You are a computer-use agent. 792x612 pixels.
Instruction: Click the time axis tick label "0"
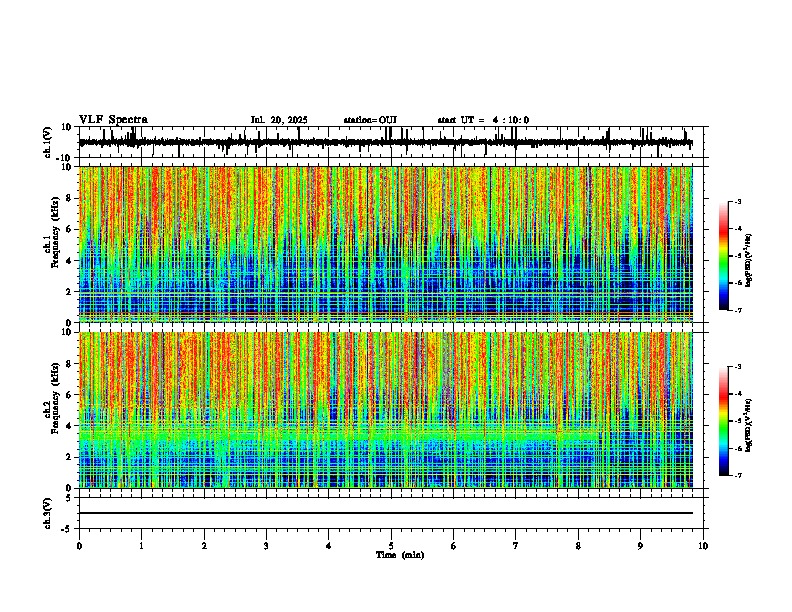(79, 546)
